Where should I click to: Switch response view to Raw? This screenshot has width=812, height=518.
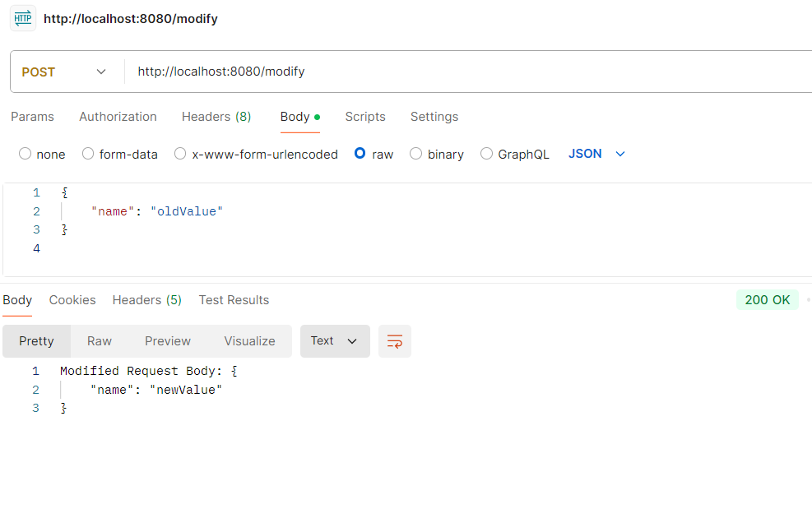tap(100, 341)
